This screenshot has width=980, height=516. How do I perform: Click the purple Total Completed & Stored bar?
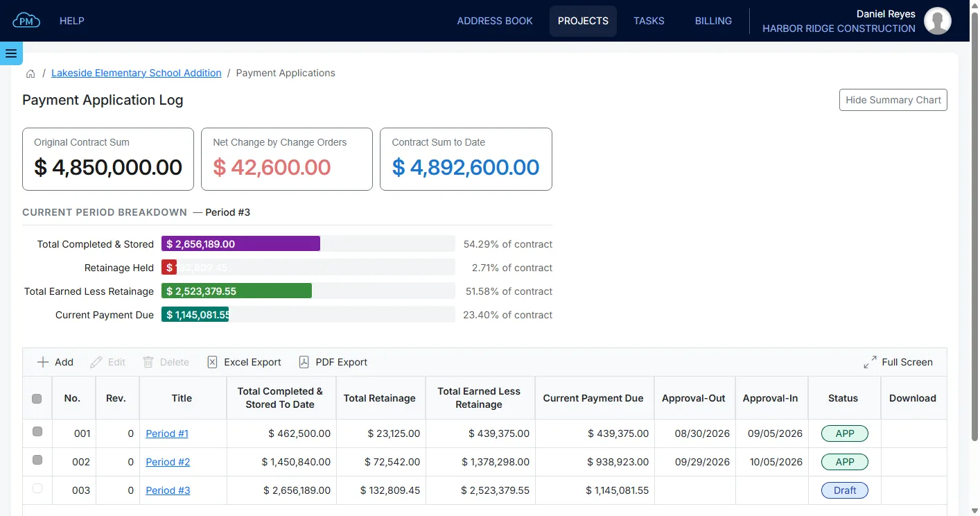point(240,243)
